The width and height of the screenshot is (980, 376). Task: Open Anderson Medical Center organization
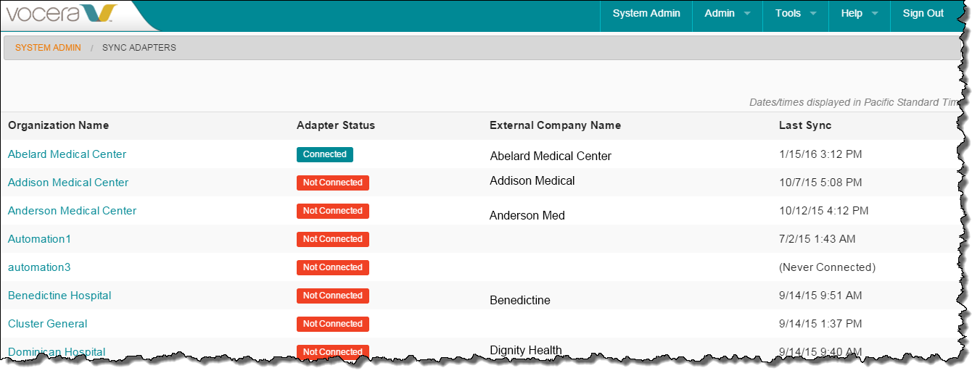pos(72,211)
